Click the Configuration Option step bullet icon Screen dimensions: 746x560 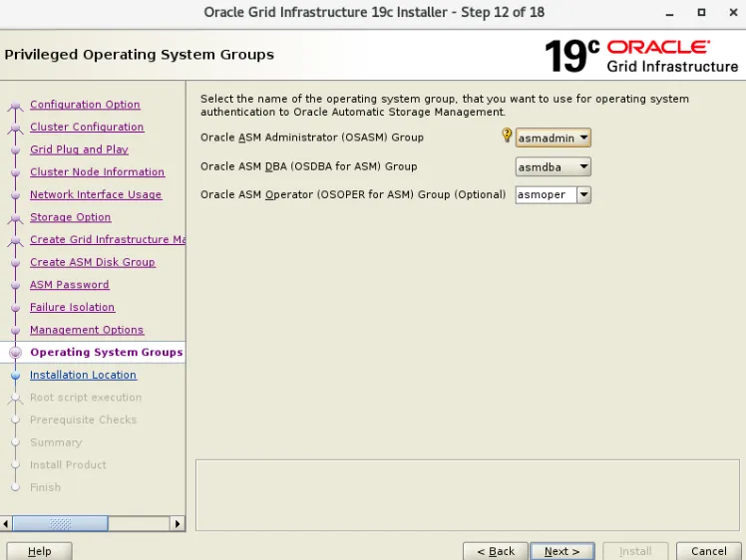(15, 106)
